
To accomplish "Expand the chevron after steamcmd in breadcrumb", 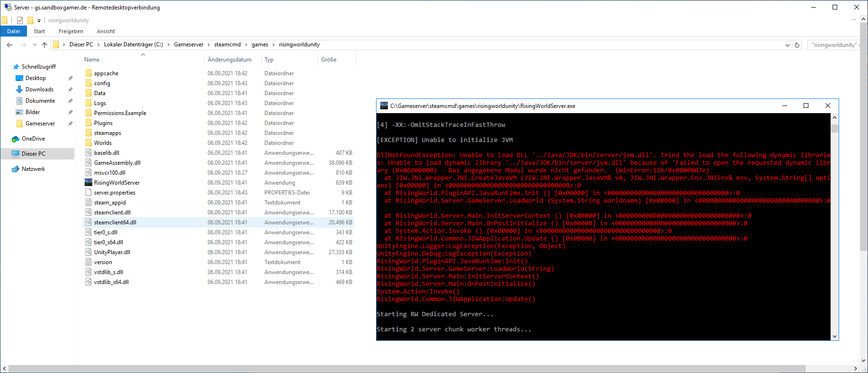I will 246,44.
